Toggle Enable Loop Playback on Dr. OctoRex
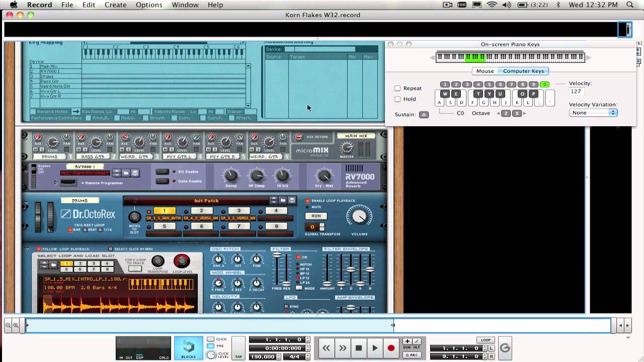The width and height of the screenshot is (644, 362). [308, 201]
